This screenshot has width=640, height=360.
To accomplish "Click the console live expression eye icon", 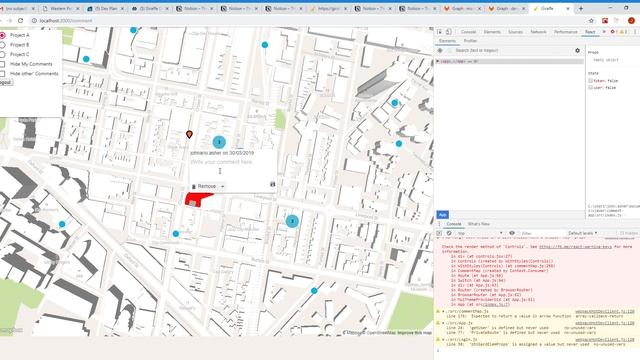I will point(512,233).
